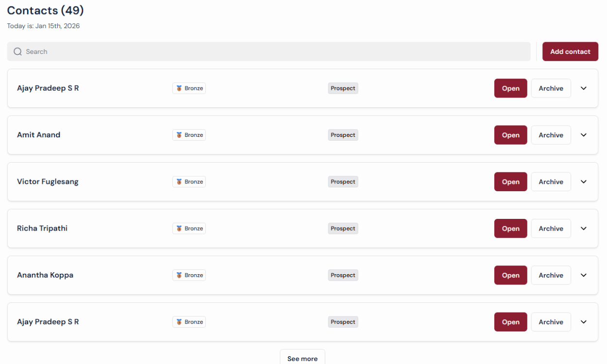Expand Amit Anand's contact row chevron
607x364 pixels.
pos(584,135)
